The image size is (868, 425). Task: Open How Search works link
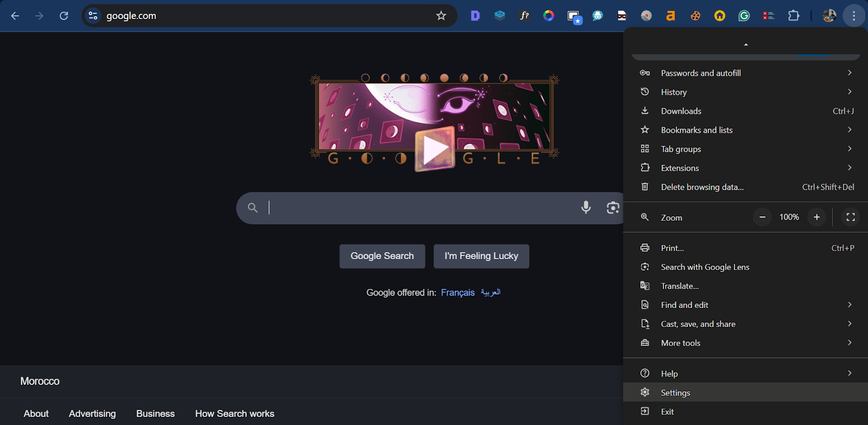click(x=235, y=414)
